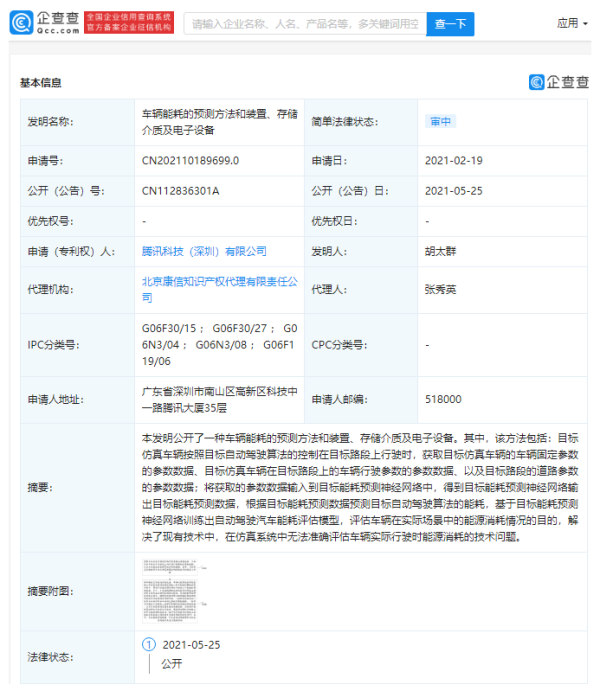The height and width of the screenshot is (691, 600).
Task: Click the 审中 legal status badge
Action: pyautogui.click(x=440, y=121)
